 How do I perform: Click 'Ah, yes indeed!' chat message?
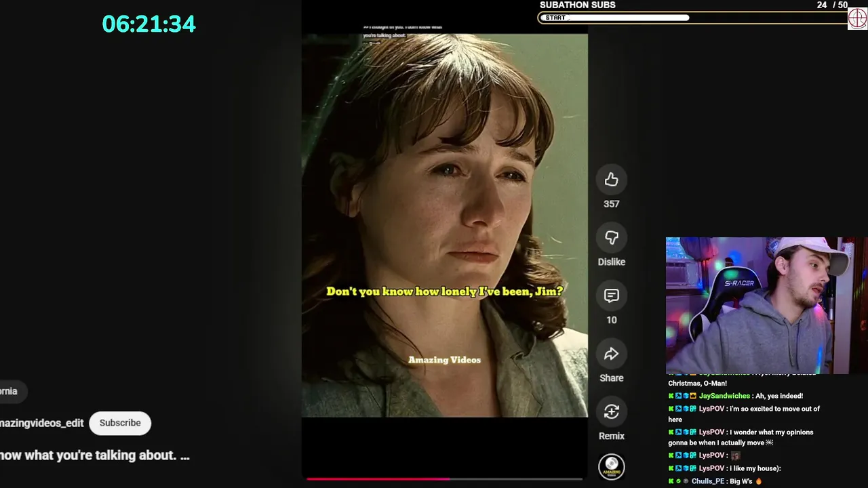coord(780,396)
